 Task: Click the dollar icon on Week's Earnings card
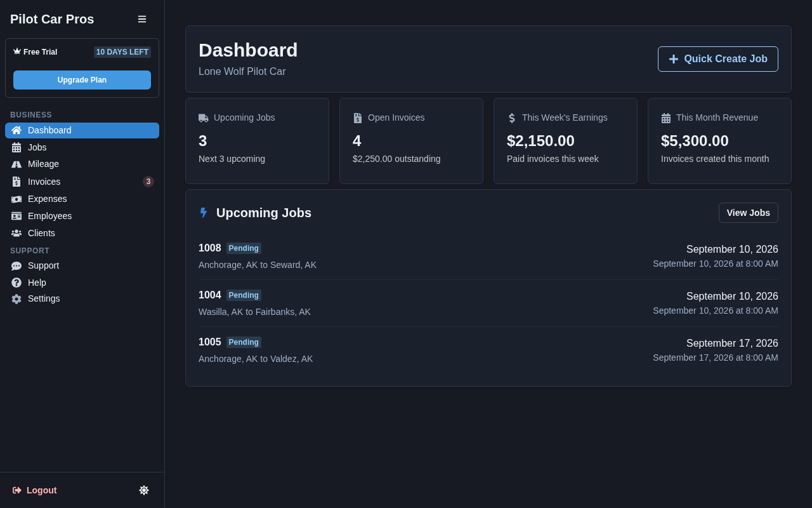click(512, 118)
